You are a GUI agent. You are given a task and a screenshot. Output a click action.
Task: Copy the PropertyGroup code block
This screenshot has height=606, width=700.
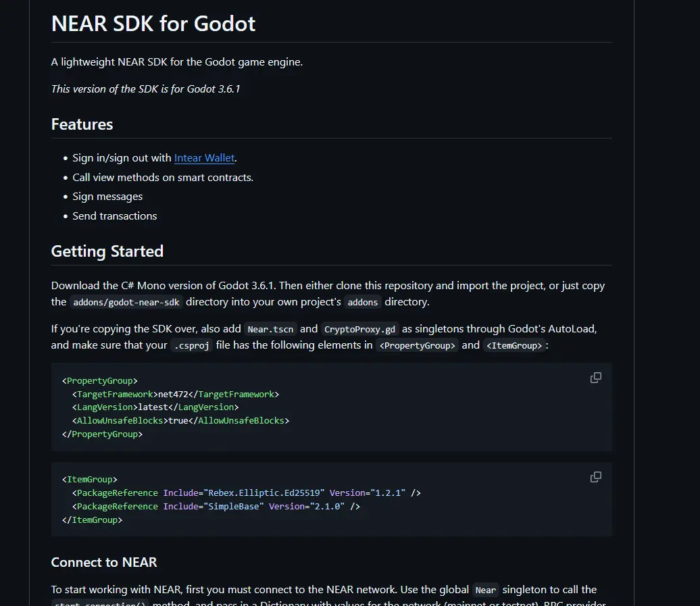point(595,378)
